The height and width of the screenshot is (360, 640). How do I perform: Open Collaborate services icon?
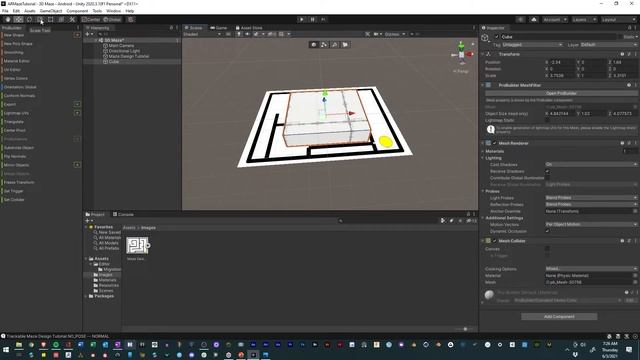pos(520,19)
